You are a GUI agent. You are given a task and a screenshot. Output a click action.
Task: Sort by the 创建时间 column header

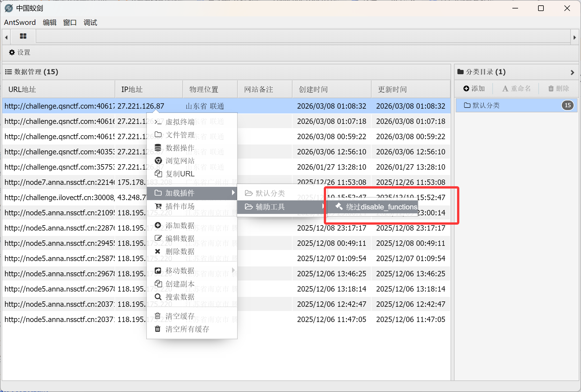click(x=313, y=89)
